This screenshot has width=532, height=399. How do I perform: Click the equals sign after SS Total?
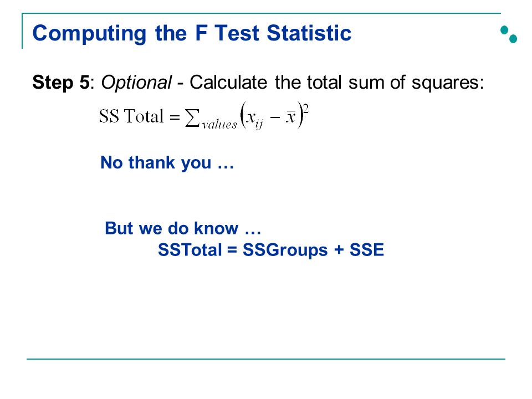point(175,117)
